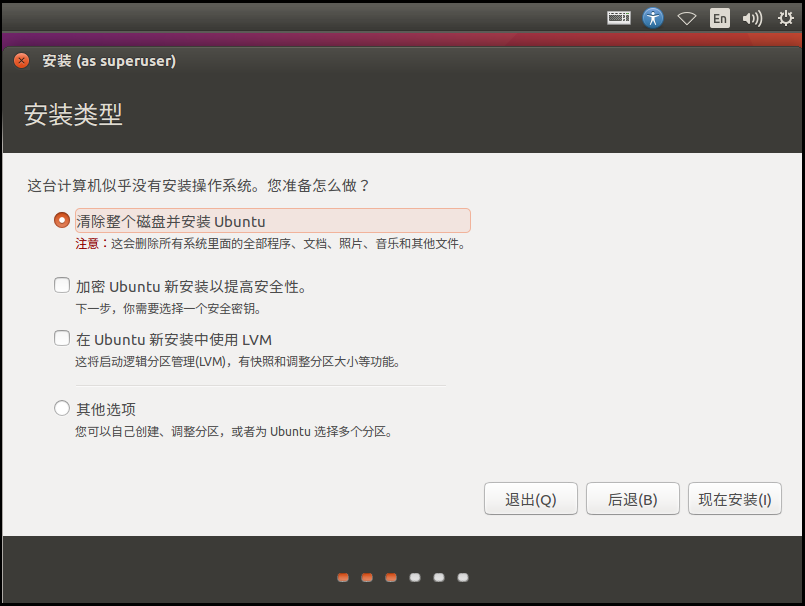805x606 pixels.
Task: Click the 下一步，你需要选择一个安全密钥 description
Action: coord(168,308)
